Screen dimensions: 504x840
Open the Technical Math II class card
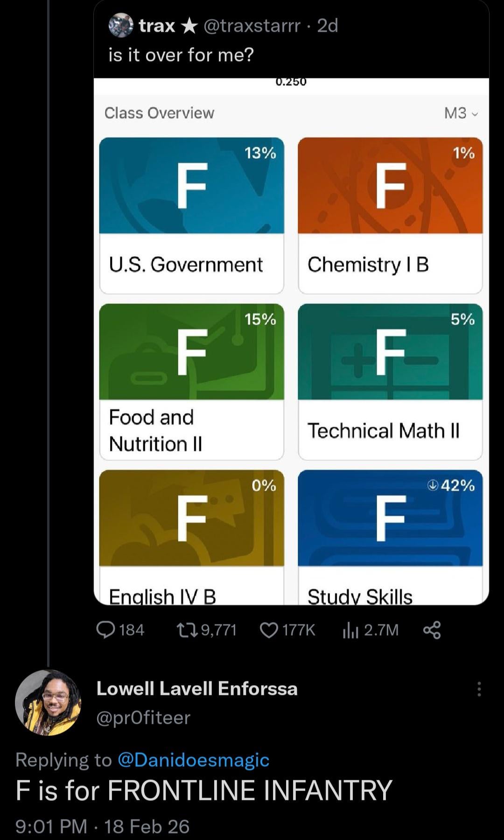390,382
